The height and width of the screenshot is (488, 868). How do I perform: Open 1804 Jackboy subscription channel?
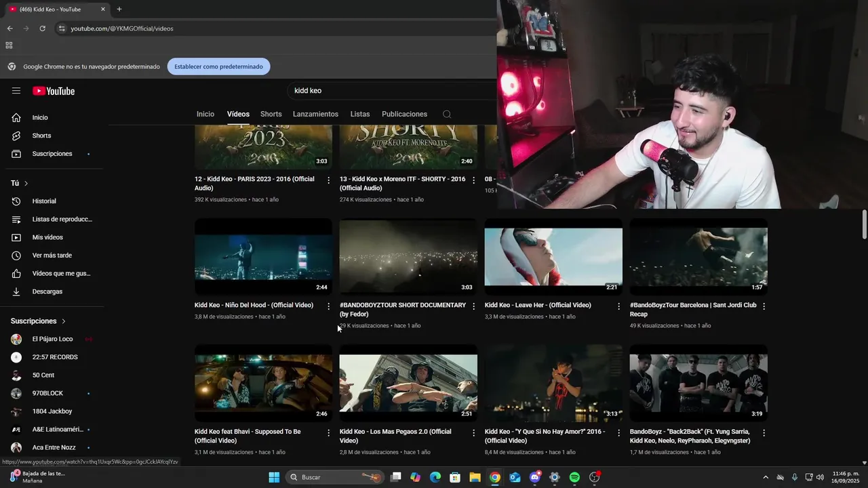[x=52, y=411]
